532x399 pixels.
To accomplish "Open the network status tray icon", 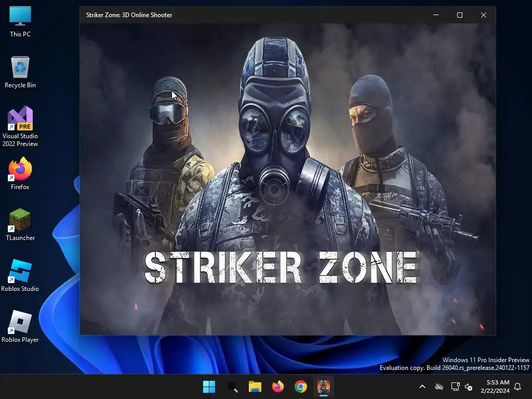I will 455,387.
